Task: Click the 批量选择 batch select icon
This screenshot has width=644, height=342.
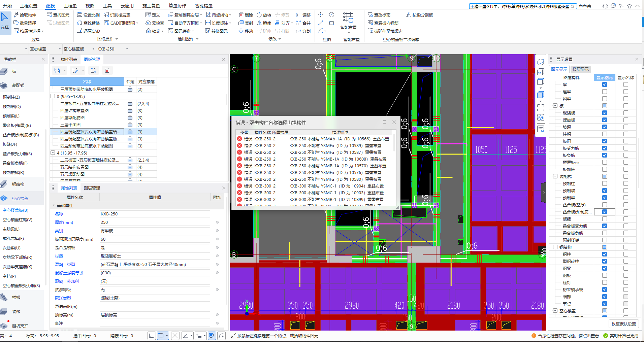Action: [16, 23]
